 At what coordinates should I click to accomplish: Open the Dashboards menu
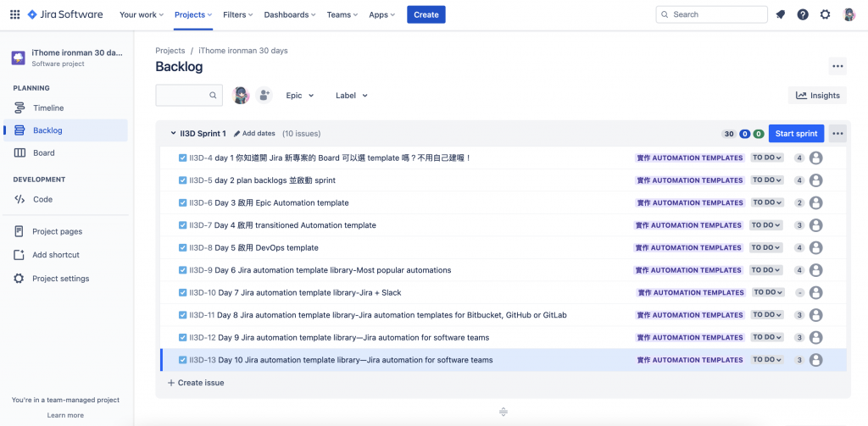(x=290, y=15)
